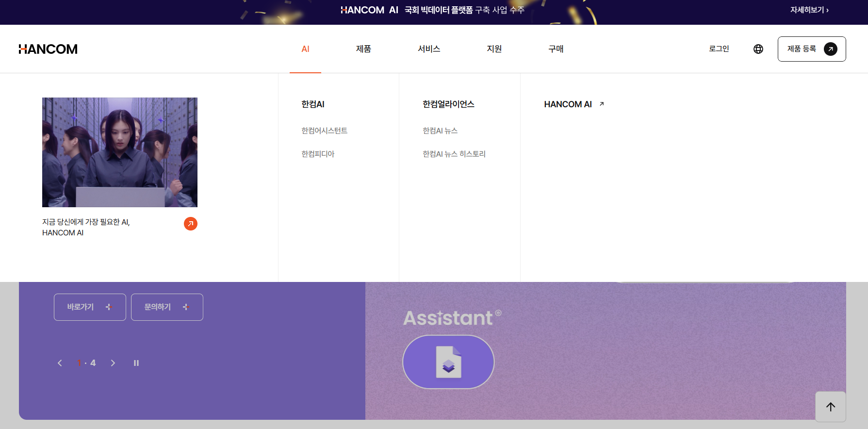This screenshot has height=429, width=868.
Task: Click the HANCOM logo in header
Action: coord(48,49)
